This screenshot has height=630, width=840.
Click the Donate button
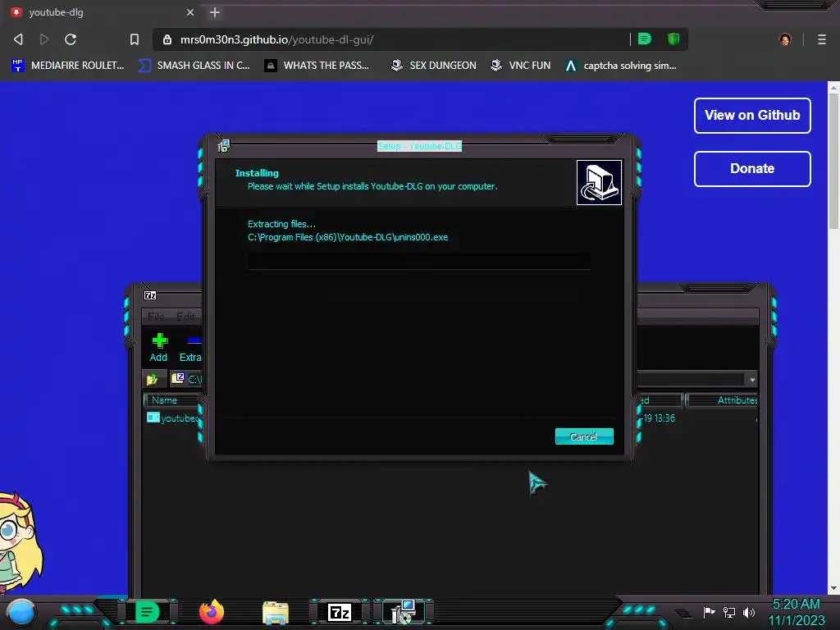click(x=752, y=169)
